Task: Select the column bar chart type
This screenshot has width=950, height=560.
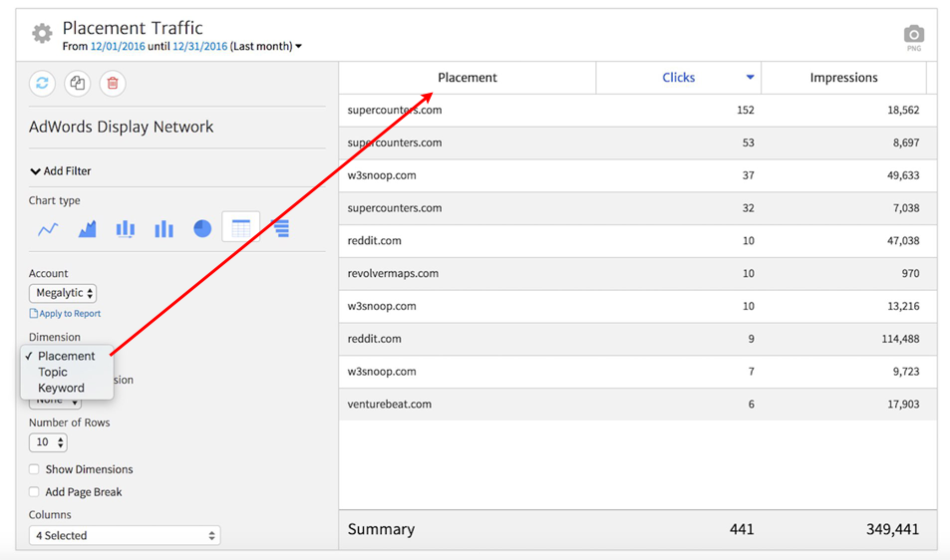Action: coord(163,229)
